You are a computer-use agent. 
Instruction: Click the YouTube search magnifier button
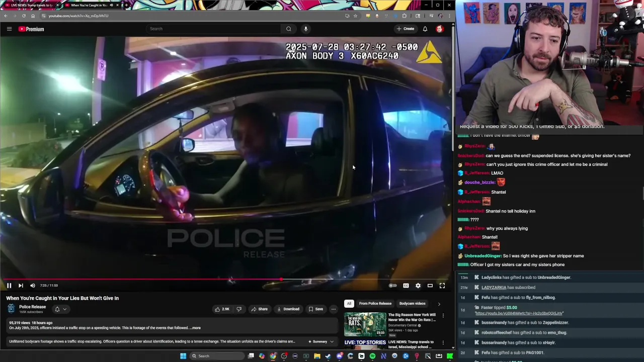289,29
